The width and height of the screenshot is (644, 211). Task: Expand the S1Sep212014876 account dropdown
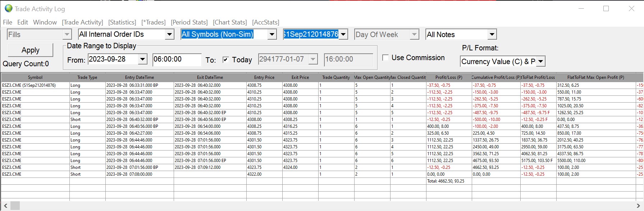coord(343,35)
